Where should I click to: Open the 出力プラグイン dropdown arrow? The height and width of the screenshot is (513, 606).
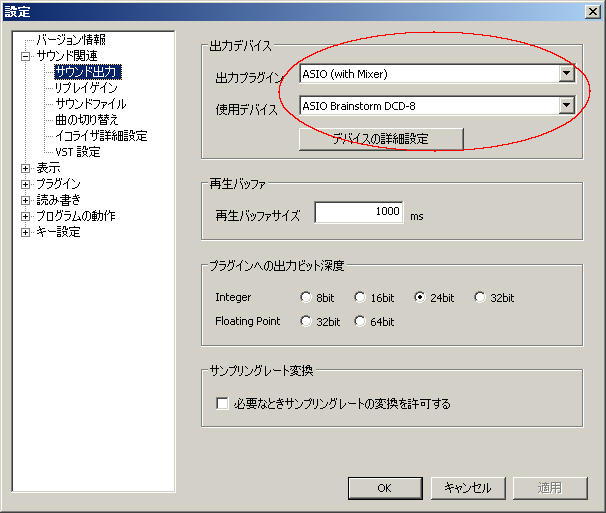566,73
